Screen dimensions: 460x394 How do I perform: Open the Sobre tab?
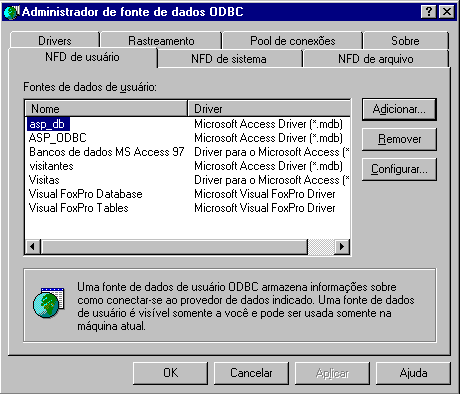pos(405,41)
